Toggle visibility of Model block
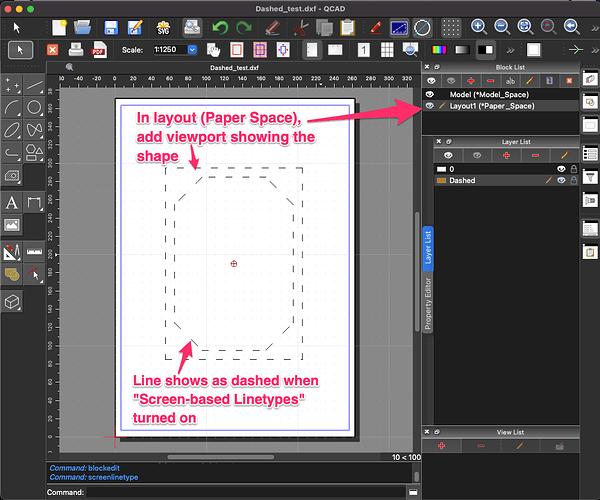 (x=430, y=94)
